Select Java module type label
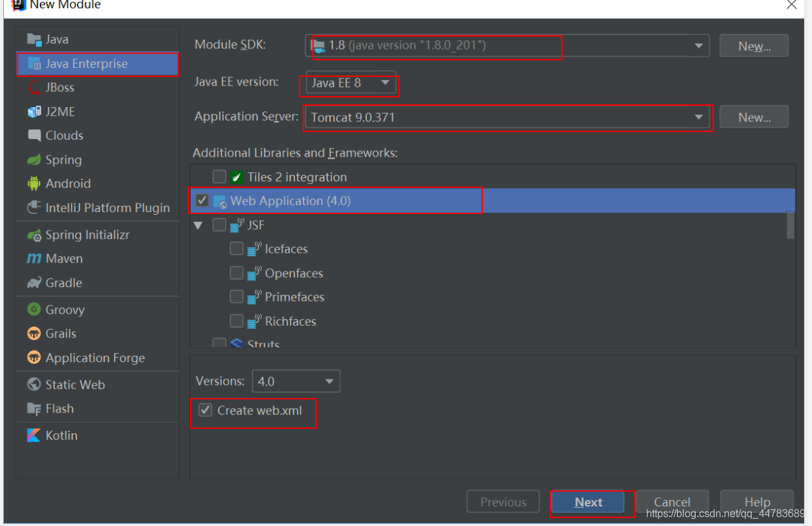Screen dimensions: 812x526 (57, 39)
